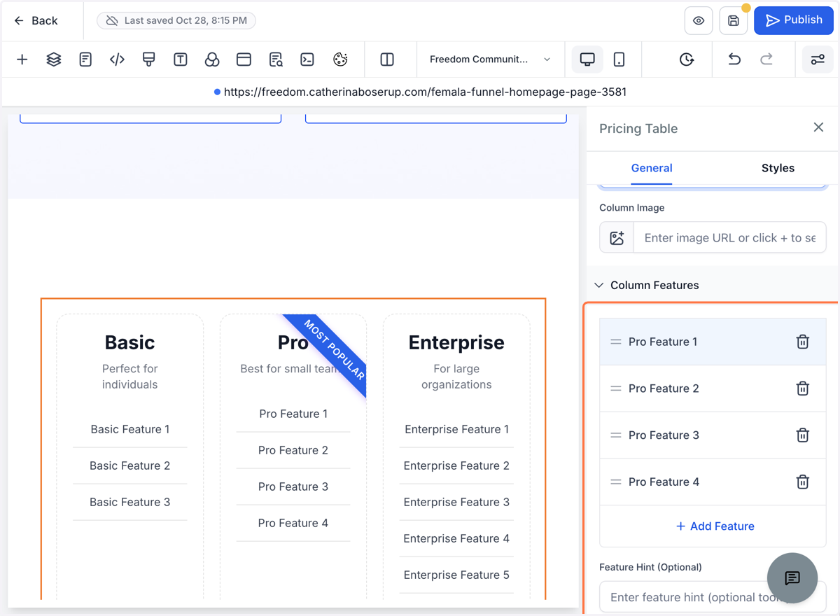Click 'Basic Feature 1' in canvas
The image size is (840, 616).
pos(129,429)
